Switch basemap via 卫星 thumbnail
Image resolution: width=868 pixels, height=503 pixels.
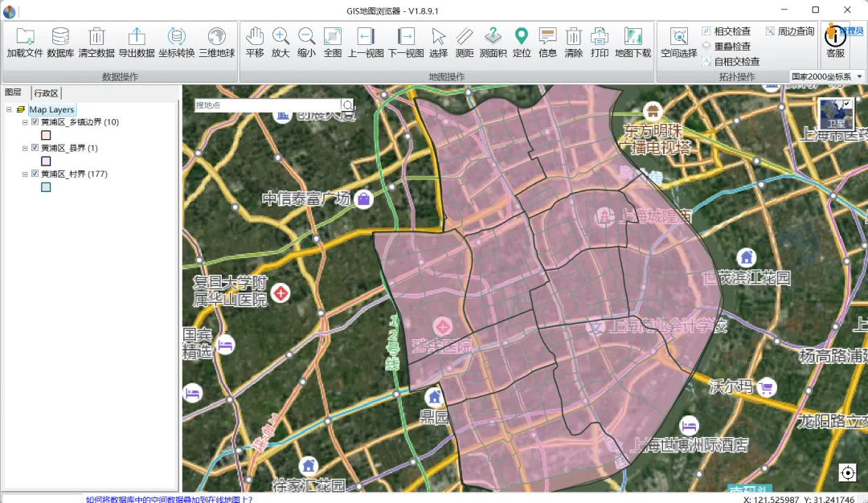(836, 115)
